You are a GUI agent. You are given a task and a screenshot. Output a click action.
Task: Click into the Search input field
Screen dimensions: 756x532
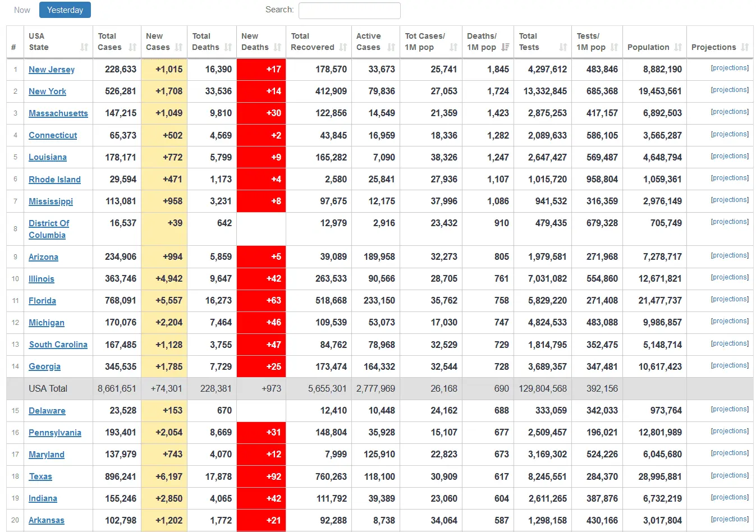349,11
